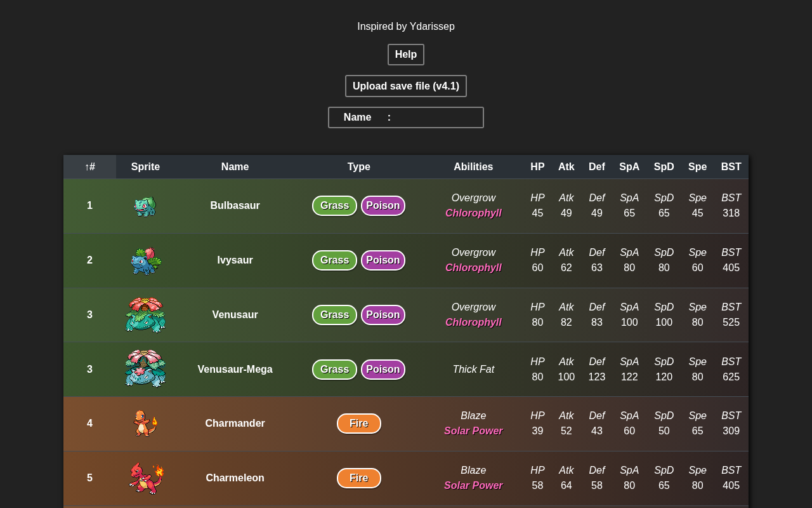Open the Help button
Image resolution: width=812 pixels, height=508 pixels.
click(x=406, y=55)
